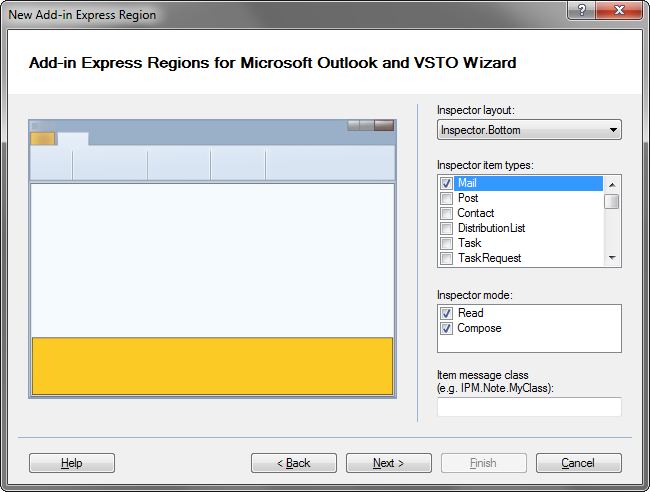Click the TaskRequest label text

(489, 258)
